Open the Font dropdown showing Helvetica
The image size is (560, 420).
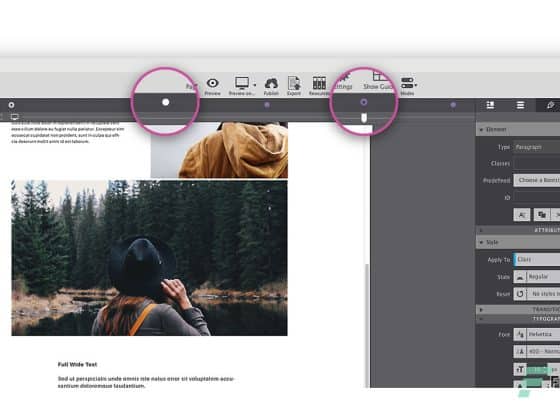[543, 334]
